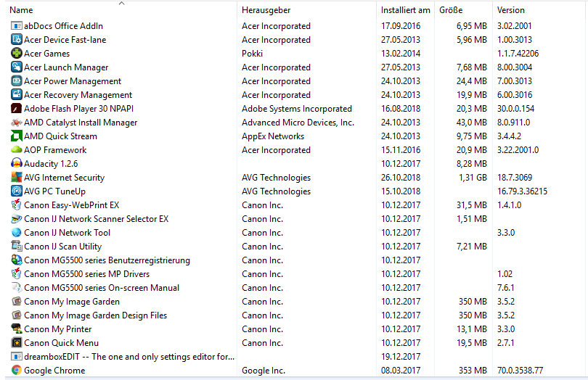Click install date 16.08.2018
The height and width of the screenshot is (380, 588).
(401, 109)
